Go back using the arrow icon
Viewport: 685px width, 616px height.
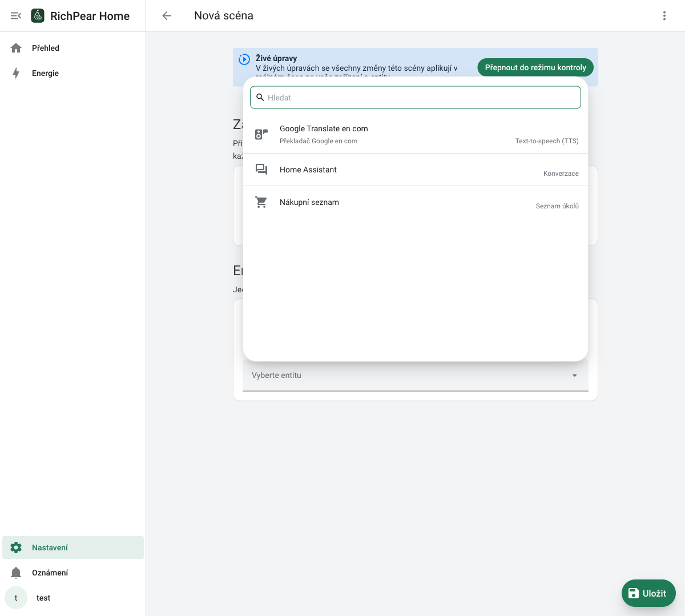click(x=167, y=16)
